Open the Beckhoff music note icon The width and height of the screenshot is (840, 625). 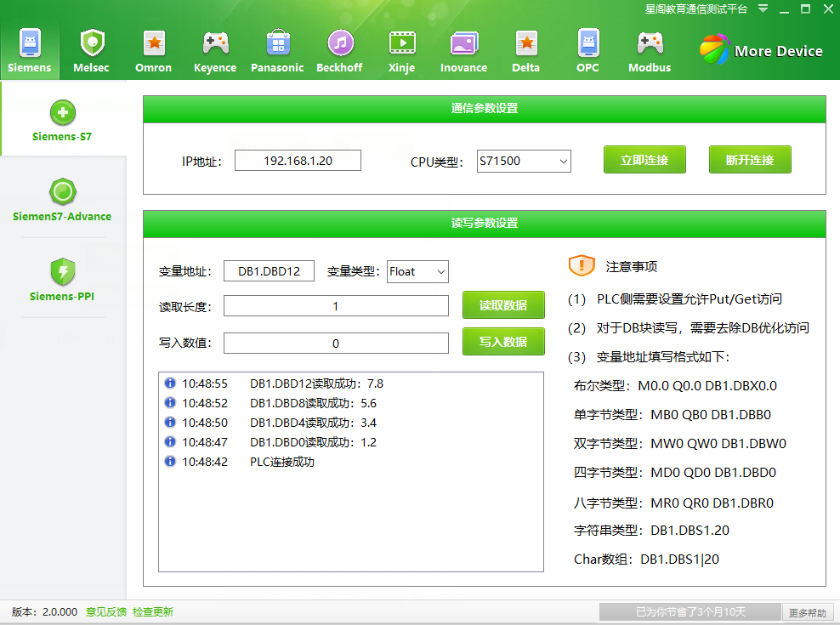[340, 43]
